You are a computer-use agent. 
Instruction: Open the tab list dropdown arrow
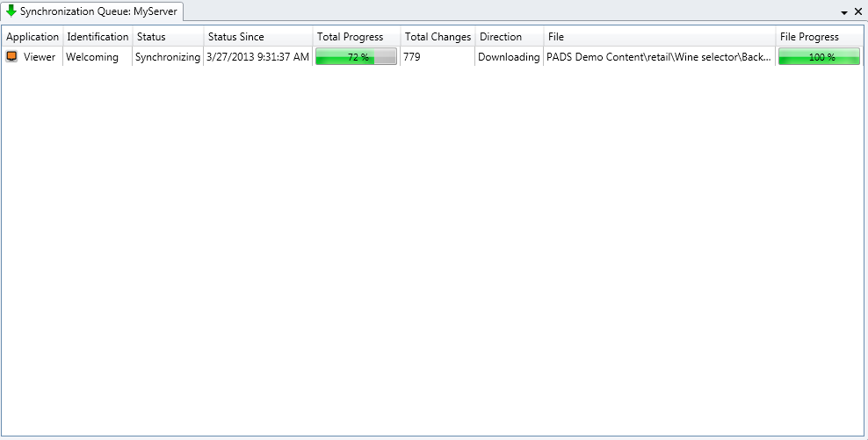[844, 12]
